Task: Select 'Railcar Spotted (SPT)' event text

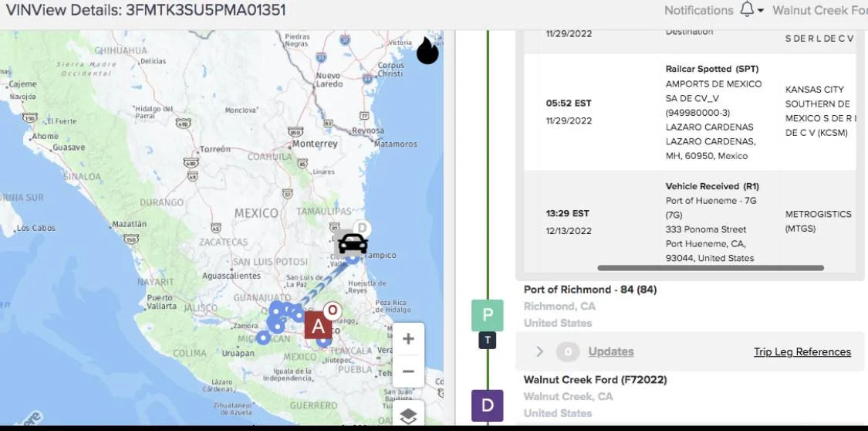Action: point(712,70)
